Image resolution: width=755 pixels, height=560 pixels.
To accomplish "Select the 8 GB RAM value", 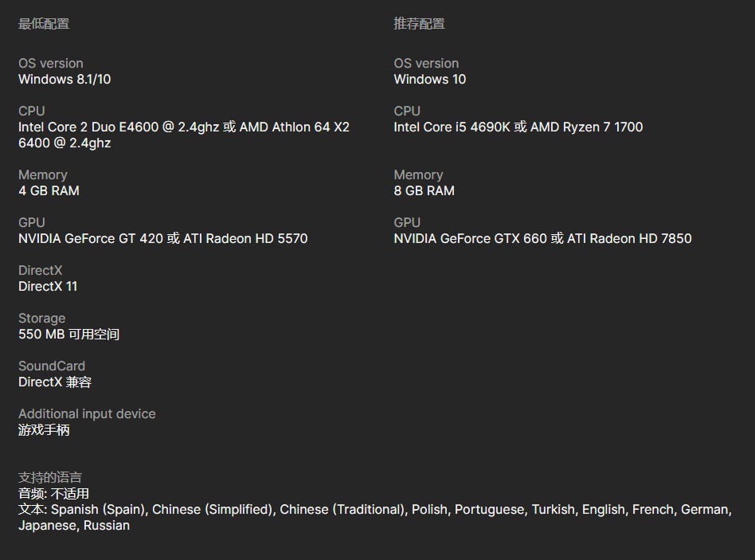I will 424,190.
